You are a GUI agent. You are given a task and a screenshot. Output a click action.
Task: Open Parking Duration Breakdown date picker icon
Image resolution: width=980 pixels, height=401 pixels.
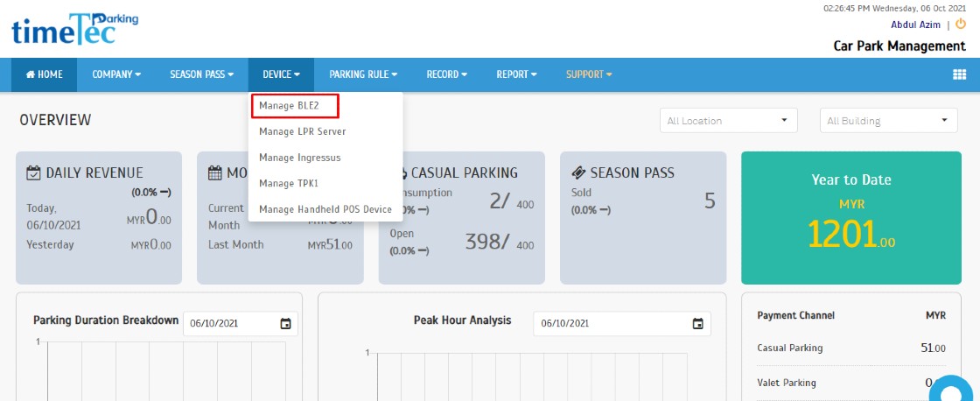(x=285, y=323)
